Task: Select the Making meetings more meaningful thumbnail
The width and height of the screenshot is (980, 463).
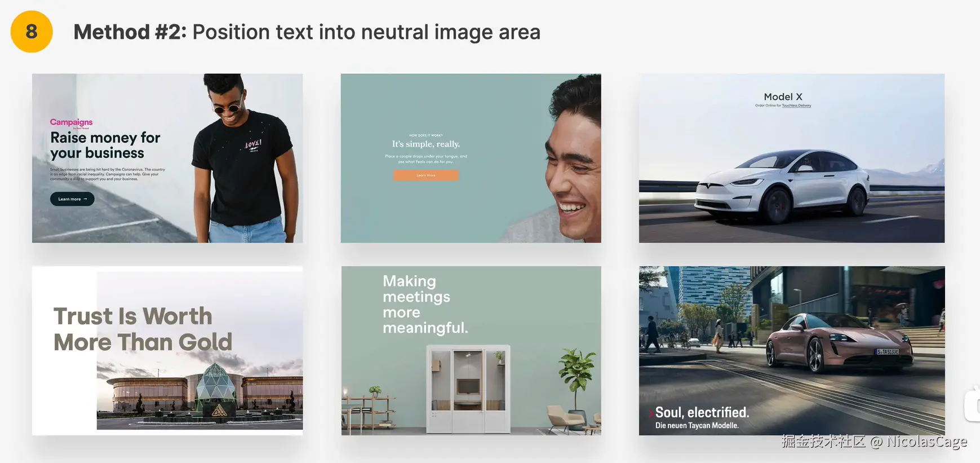Action: coord(471,350)
